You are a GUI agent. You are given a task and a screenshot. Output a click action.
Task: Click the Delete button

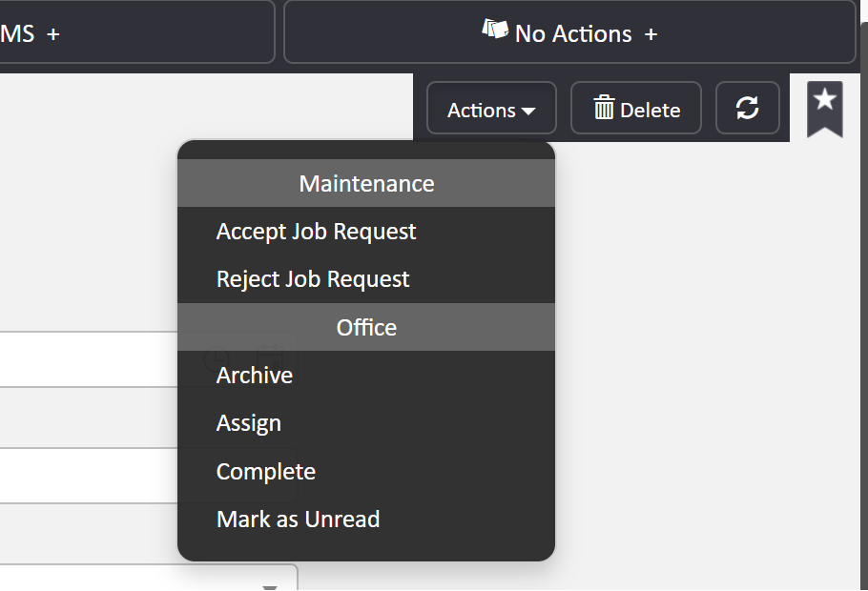[636, 108]
